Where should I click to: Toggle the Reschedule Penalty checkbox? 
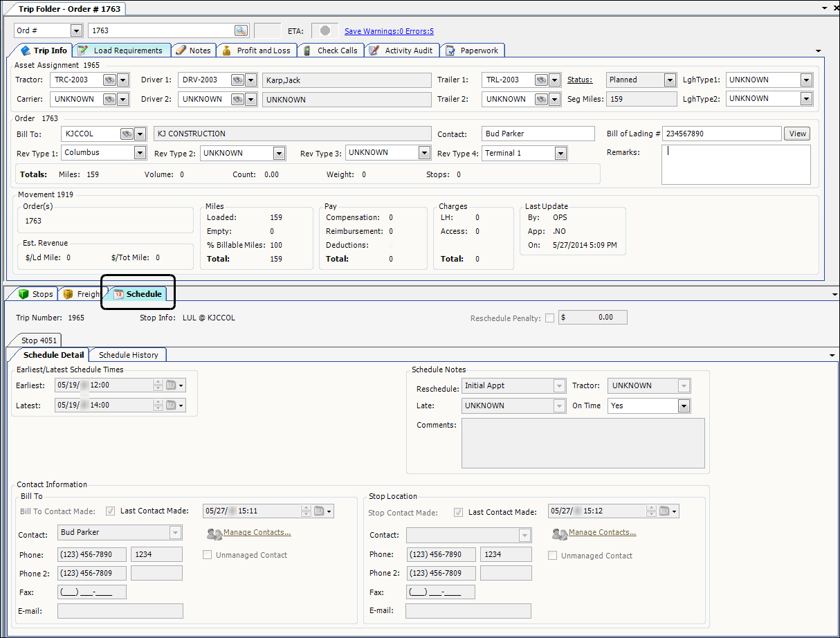pyautogui.click(x=549, y=318)
